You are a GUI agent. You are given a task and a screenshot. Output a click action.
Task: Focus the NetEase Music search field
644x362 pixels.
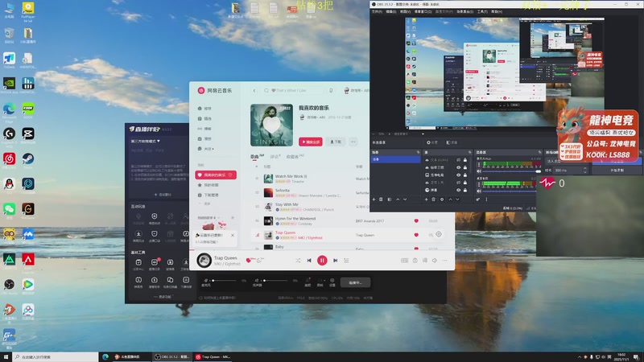(x=294, y=90)
